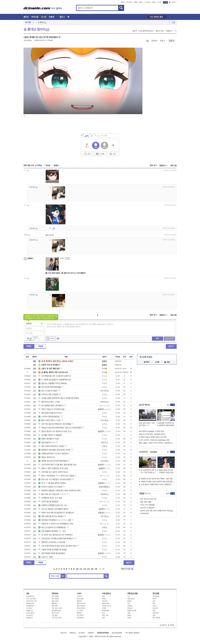Click the 비추 downvote arrow button

(x=104, y=145)
